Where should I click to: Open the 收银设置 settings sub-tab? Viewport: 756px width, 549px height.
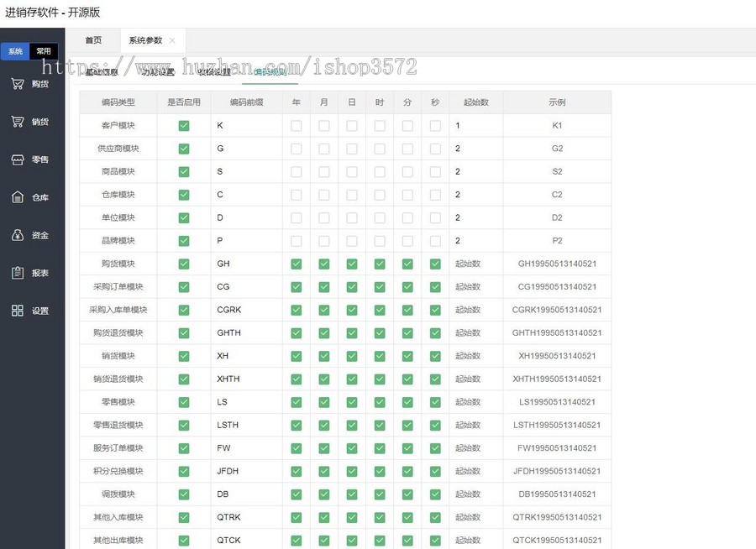[x=214, y=72]
